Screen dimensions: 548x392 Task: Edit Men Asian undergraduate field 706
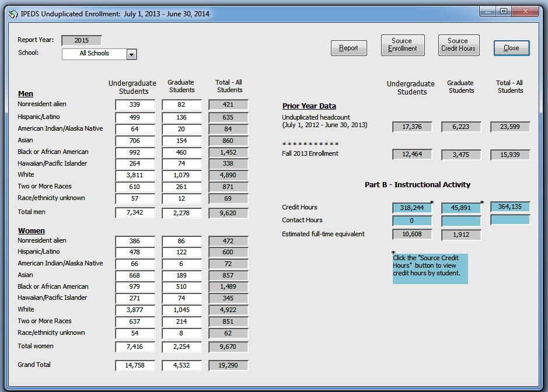[135, 141]
